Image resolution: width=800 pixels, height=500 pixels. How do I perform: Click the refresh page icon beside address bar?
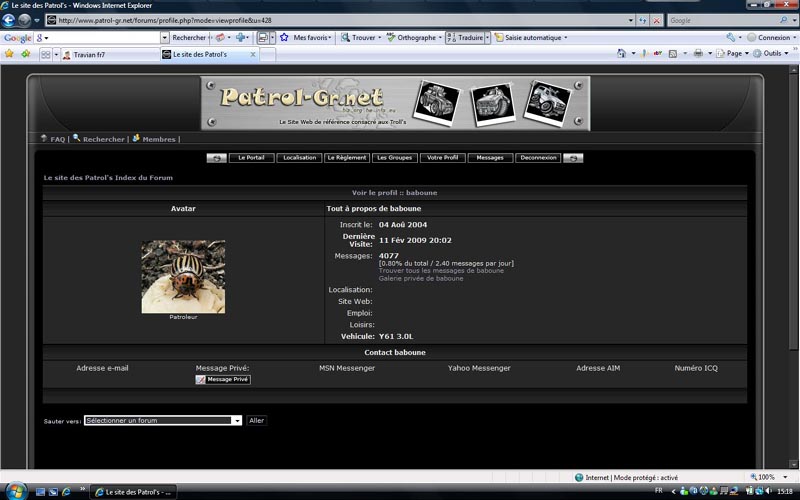(x=643, y=20)
